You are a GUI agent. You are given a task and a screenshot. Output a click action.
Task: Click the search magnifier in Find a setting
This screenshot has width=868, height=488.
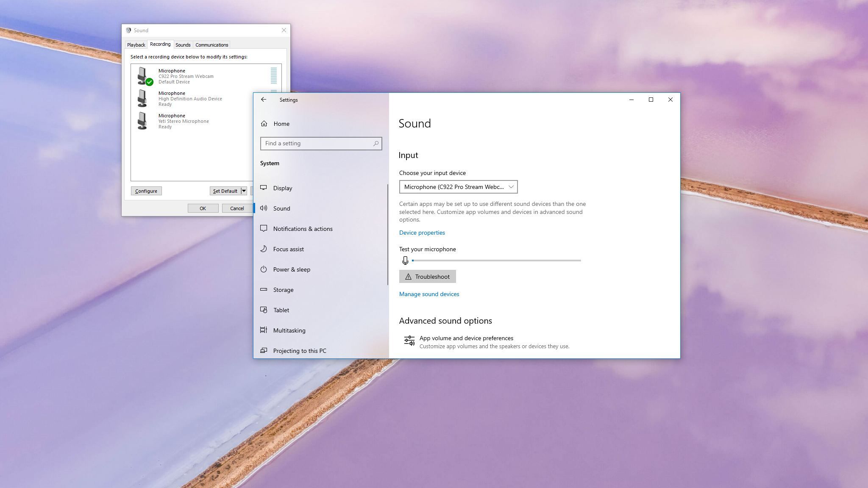pyautogui.click(x=376, y=144)
